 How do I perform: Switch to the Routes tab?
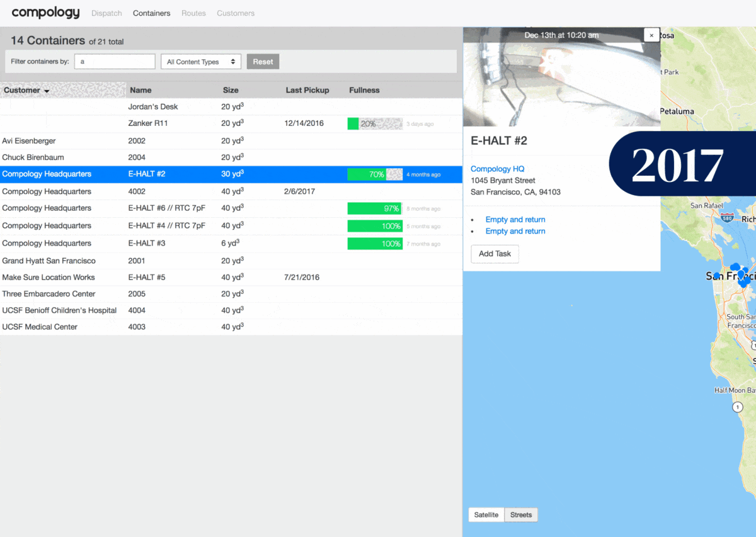tap(193, 13)
